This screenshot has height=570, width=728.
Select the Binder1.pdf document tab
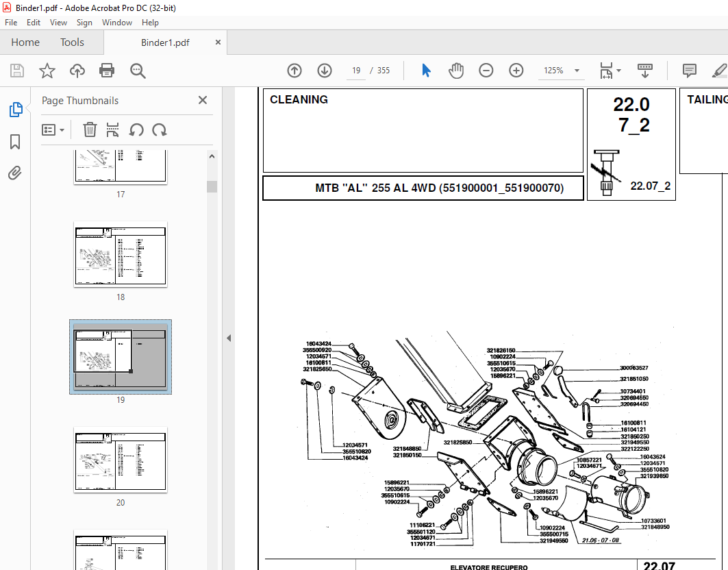[x=165, y=42]
